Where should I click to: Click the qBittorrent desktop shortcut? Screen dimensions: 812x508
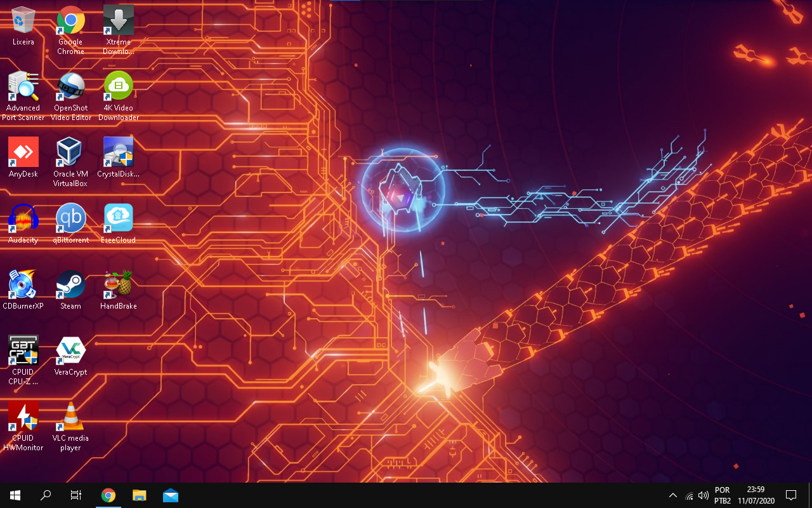click(x=70, y=219)
